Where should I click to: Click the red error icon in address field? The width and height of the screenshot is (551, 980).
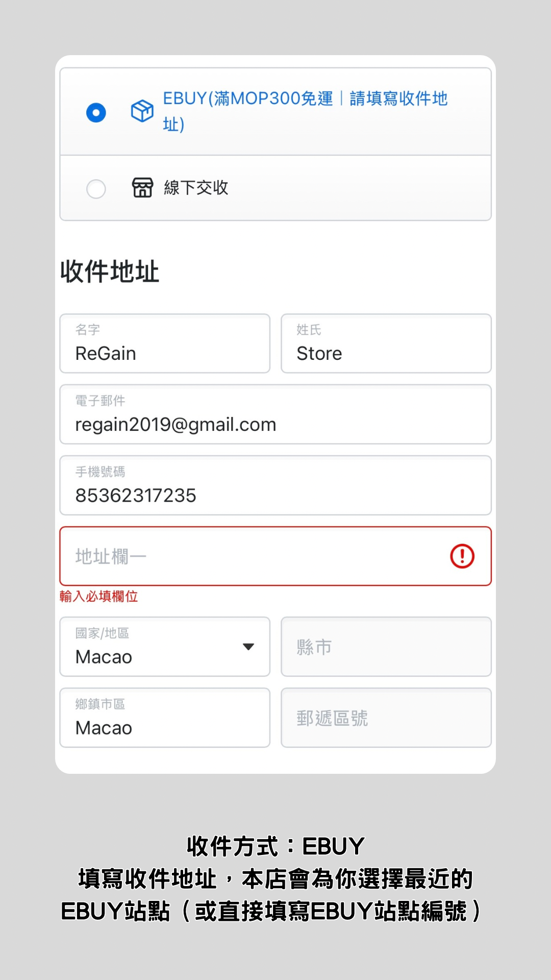tap(462, 556)
